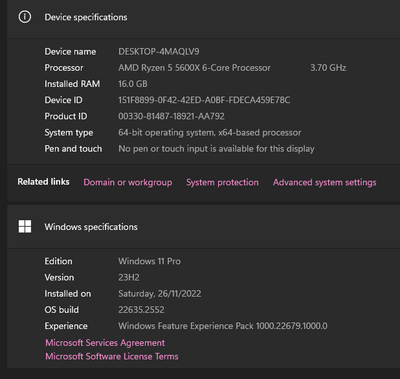Click the System type 64-bit value
This screenshot has height=379, width=400.
click(210, 132)
